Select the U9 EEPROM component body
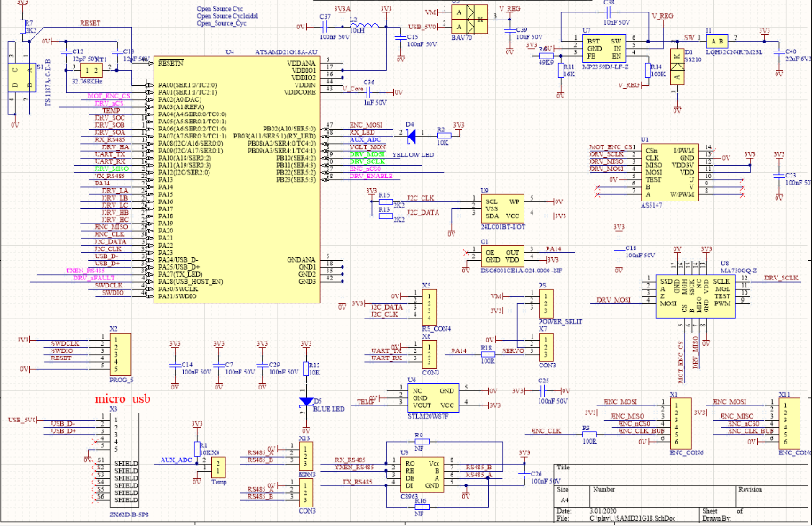This screenshot has height=527, width=812. click(x=503, y=209)
